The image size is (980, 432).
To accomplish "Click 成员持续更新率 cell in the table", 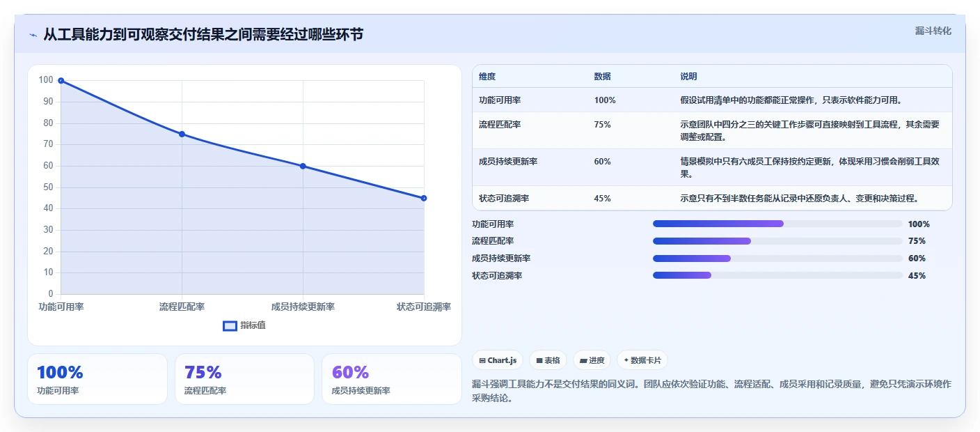I will tap(508, 162).
